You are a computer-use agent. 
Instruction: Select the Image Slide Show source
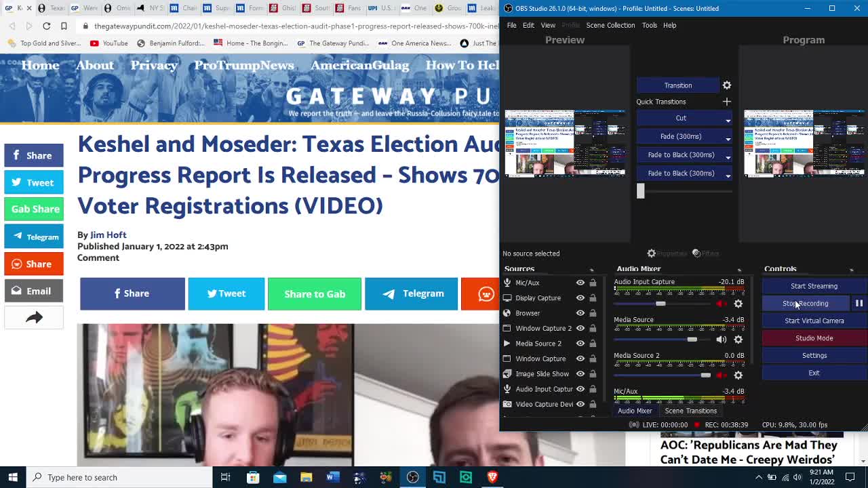point(549,373)
